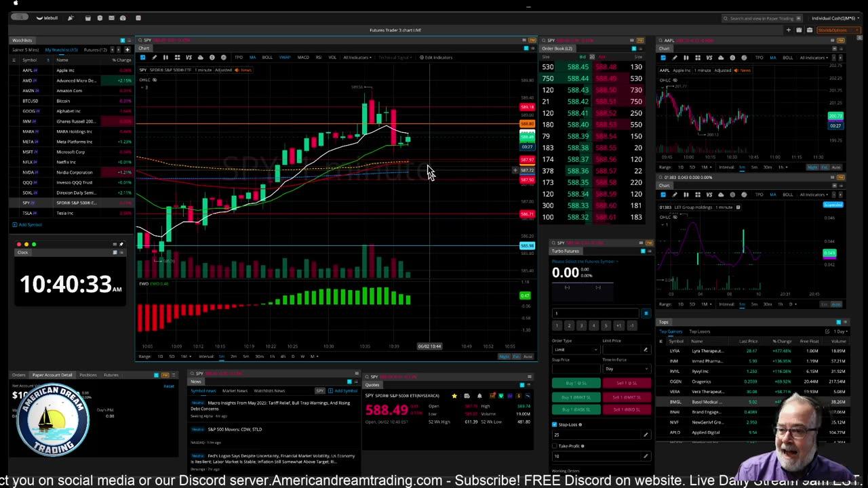Click the notes icon beside the star in Quotes

click(x=467, y=396)
